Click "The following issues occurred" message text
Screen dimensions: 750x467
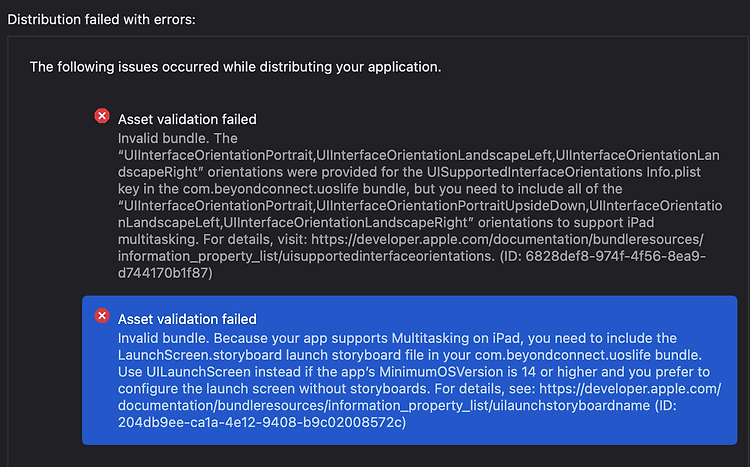(x=235, y=67)
